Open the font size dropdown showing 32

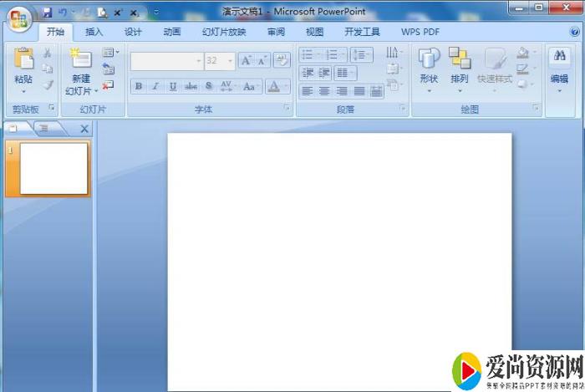pos(231,60)
